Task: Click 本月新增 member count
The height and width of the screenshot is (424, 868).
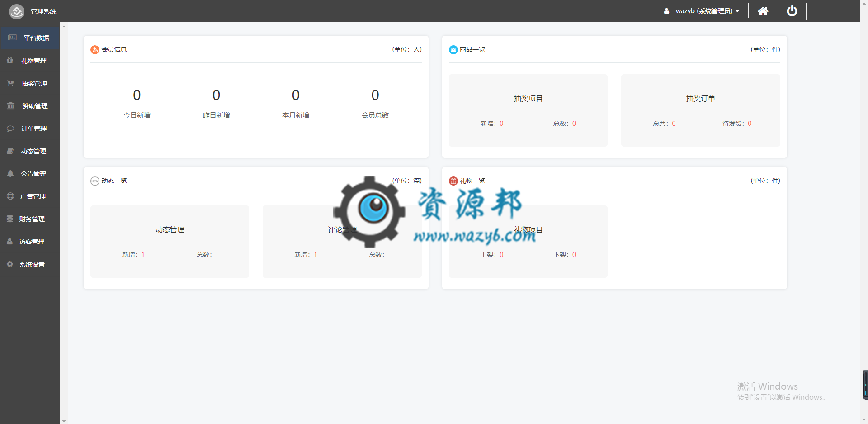Action: 296,95
